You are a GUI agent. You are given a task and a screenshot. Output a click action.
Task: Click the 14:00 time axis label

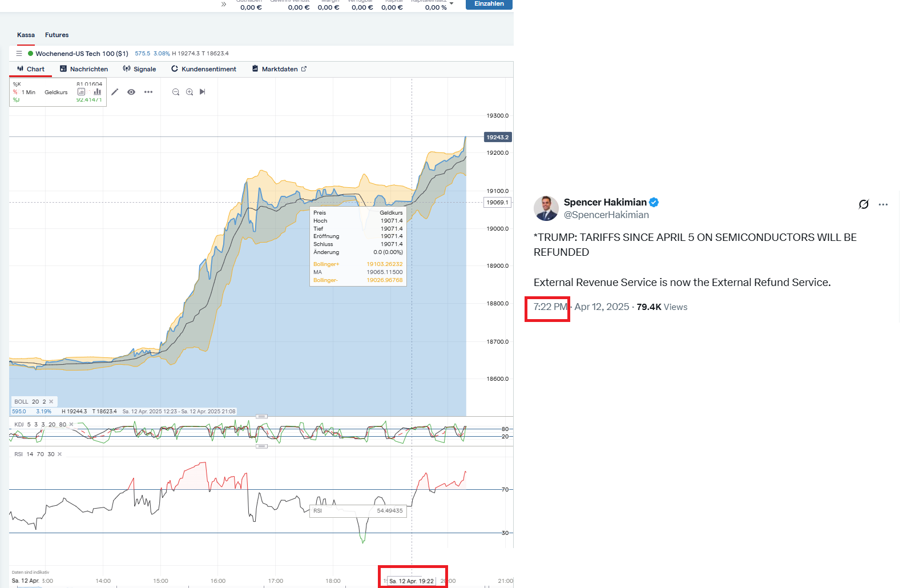(x=103, y=581)
